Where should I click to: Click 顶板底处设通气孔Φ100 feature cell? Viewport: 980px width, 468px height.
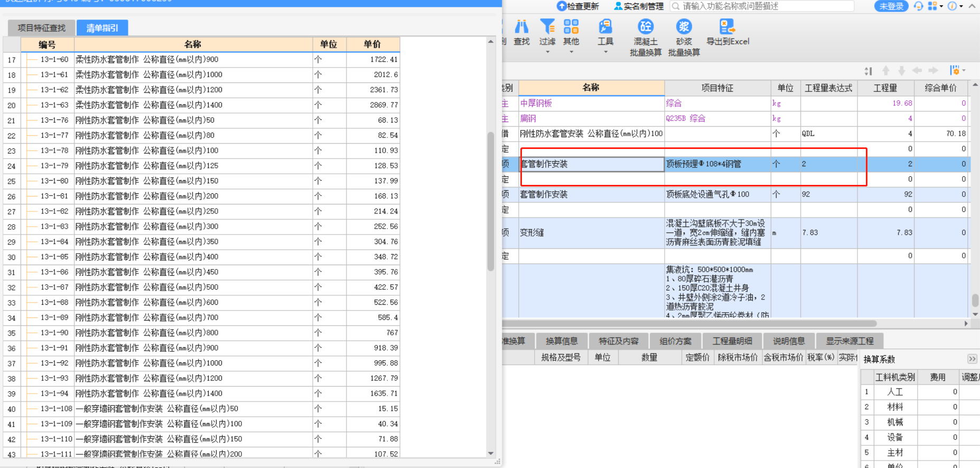click(x=717, y=194)
